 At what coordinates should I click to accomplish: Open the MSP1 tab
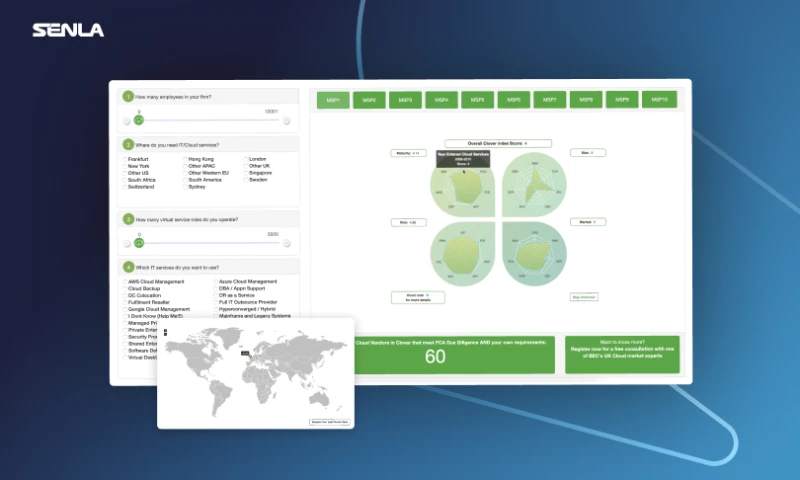(333, 100)
